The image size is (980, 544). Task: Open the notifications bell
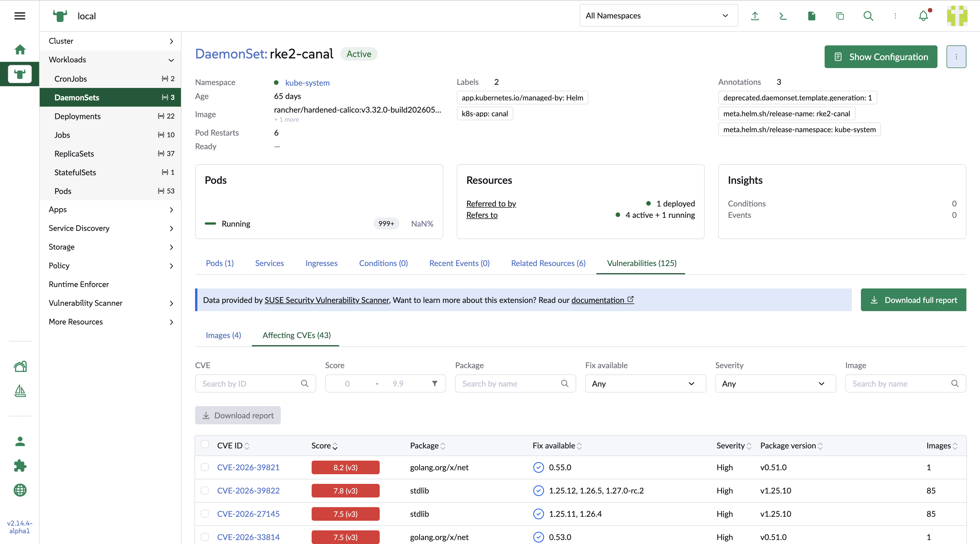click(923, 16)
